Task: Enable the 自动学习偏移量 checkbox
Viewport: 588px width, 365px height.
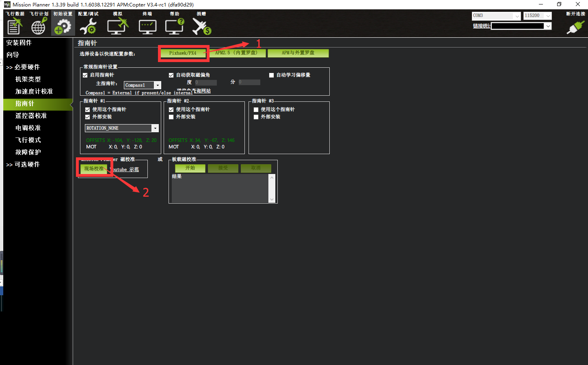Action: pos(272,75)
